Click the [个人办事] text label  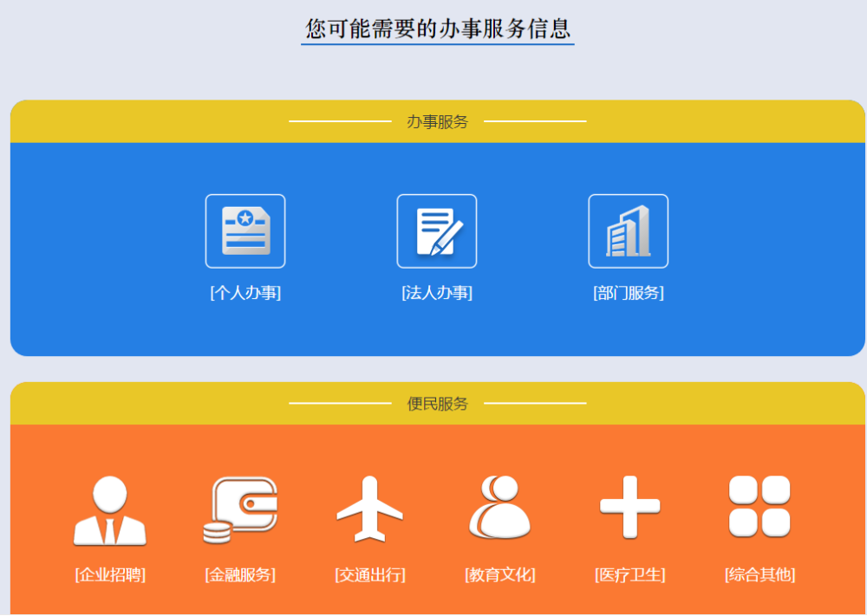coord(245,293)
